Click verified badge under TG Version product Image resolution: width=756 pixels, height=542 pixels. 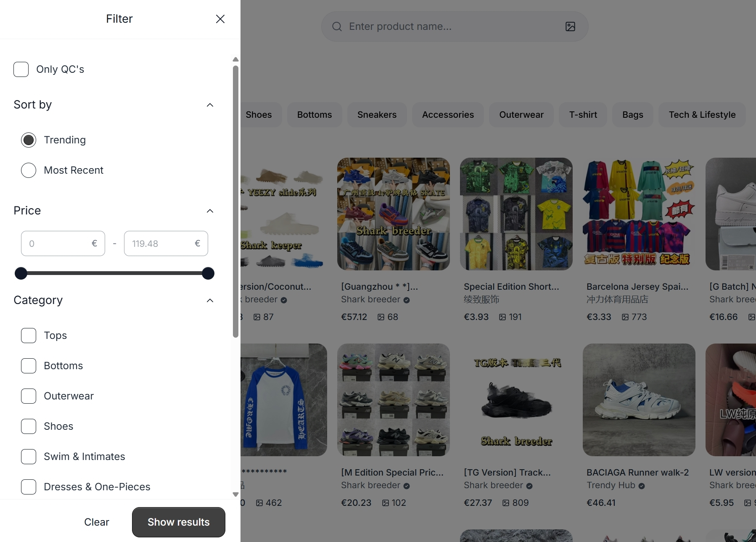pos(529,486)
